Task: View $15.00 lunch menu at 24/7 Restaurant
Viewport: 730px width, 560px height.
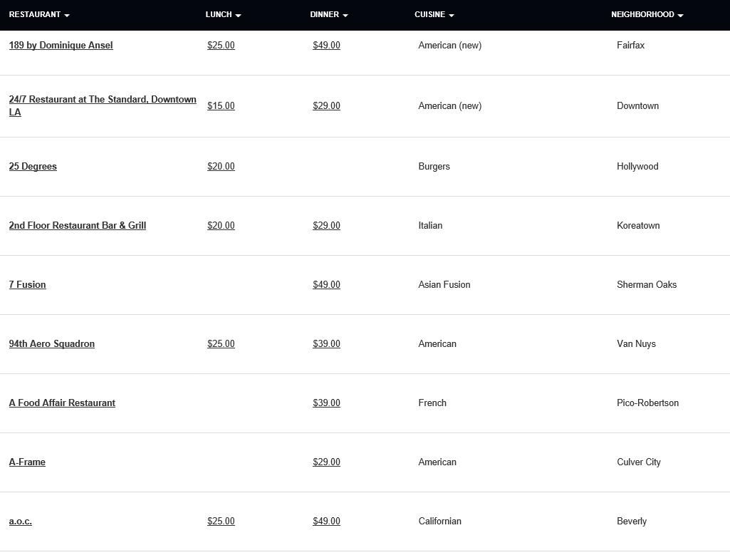Action: point(221,105)
